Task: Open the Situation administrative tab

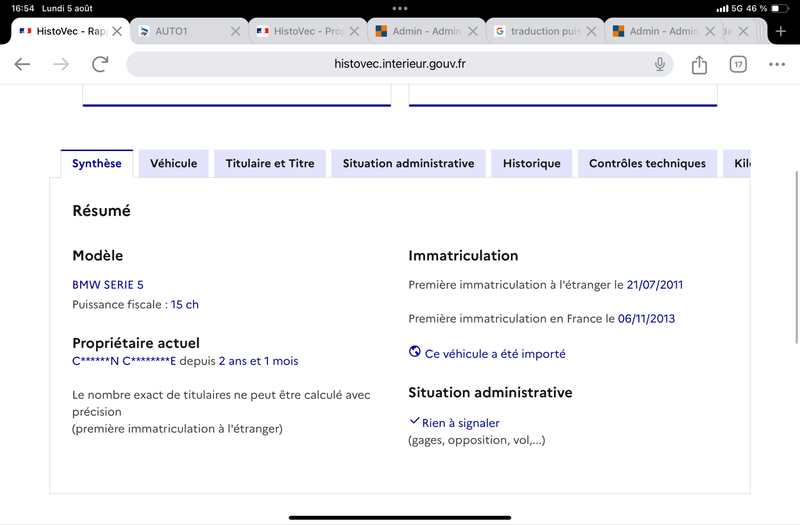Action: pos(408,163)
